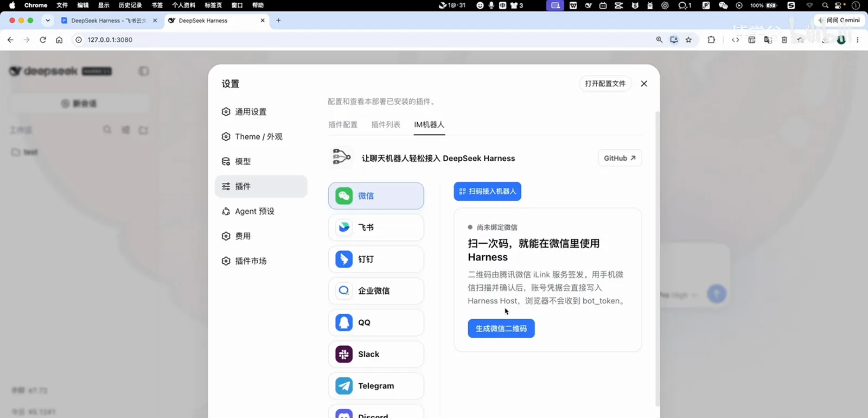Click the install app icon in the address bar
This screenshot has width=868, height=418.
[674, 40]
